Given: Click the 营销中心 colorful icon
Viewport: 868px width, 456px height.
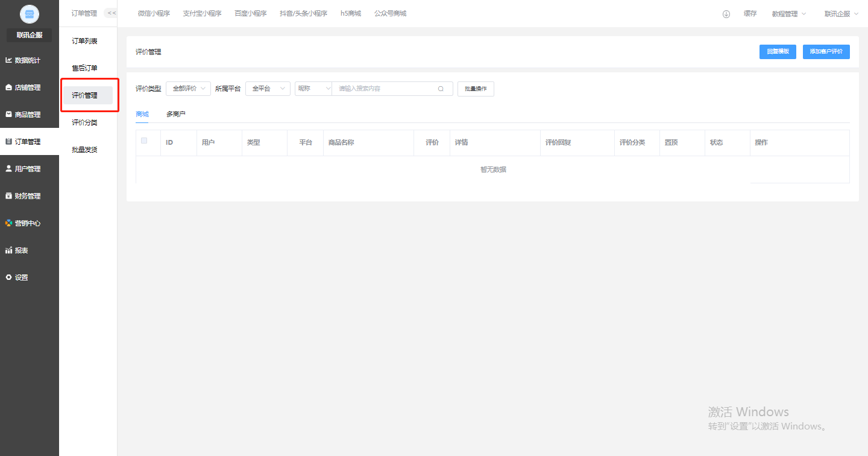Looking at the screenshot, I should pos(8,223).
